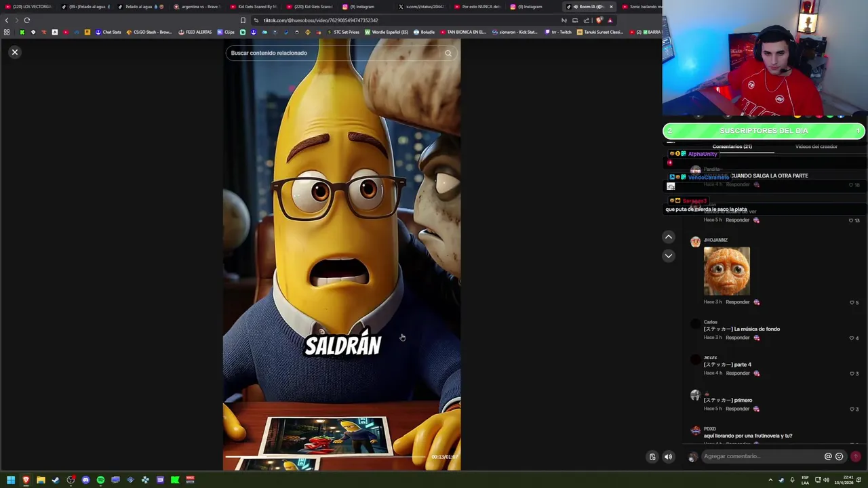Like the 'parte 4' comment

pyautogui.click(x=852, y=373)
